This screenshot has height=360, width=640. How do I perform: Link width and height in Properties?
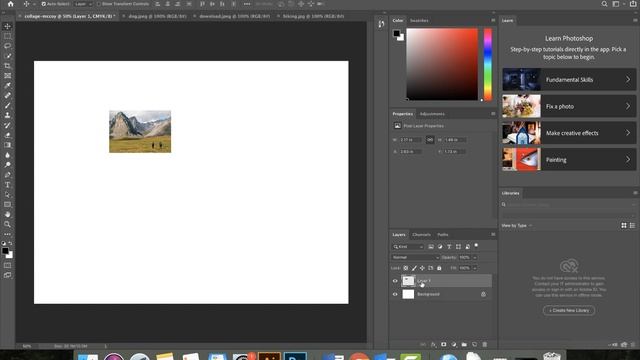click(430, 140)
